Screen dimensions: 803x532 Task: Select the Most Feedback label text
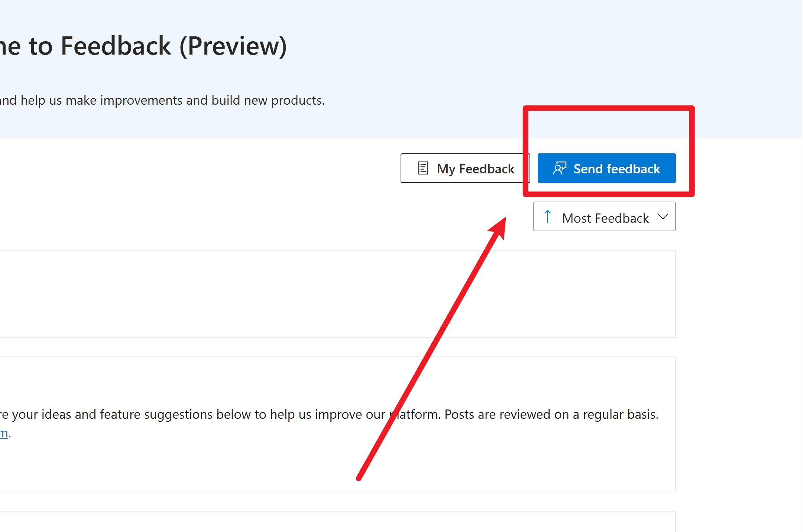605,218
